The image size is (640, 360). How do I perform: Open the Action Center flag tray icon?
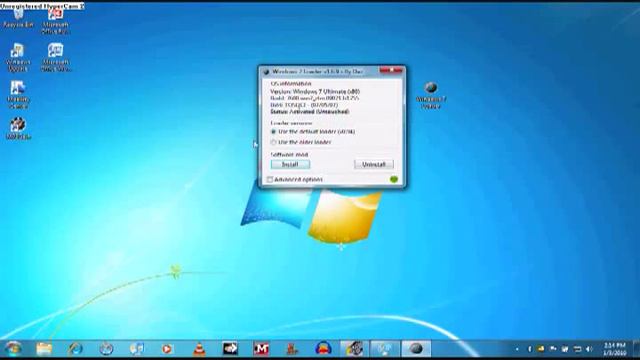(x=553, y=349)
